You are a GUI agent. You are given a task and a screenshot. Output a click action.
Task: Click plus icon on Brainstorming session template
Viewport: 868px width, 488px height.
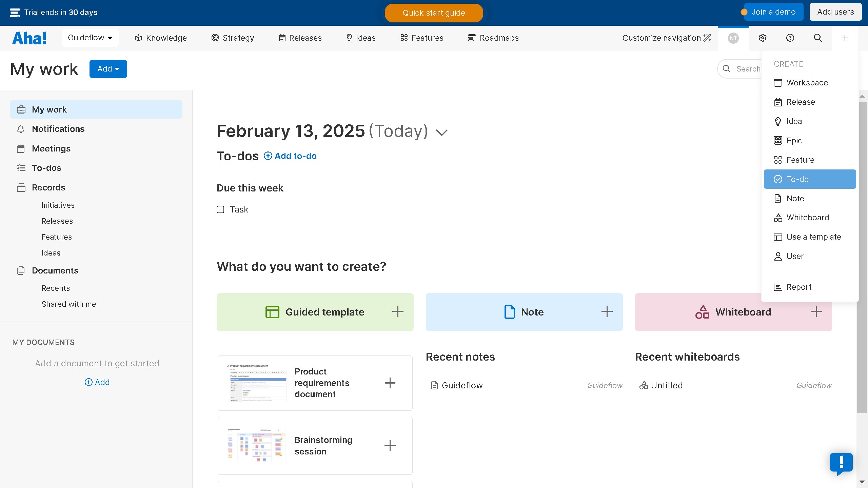click(390, 446)
